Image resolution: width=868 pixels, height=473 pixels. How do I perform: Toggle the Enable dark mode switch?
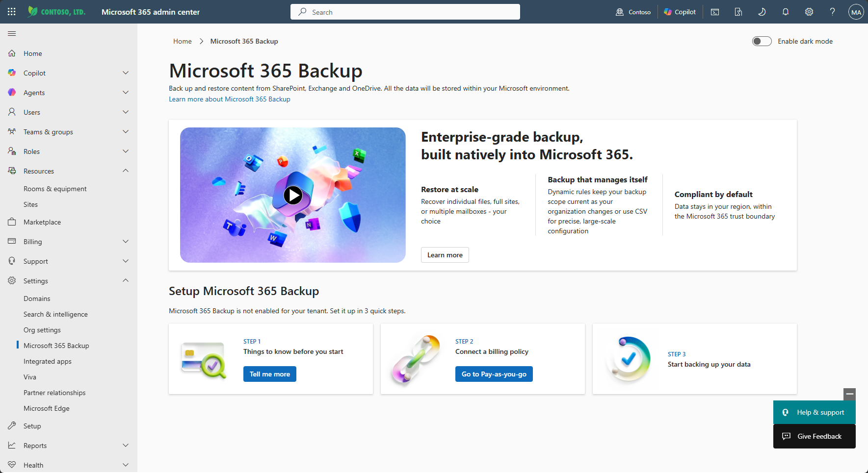pos(762,41)
